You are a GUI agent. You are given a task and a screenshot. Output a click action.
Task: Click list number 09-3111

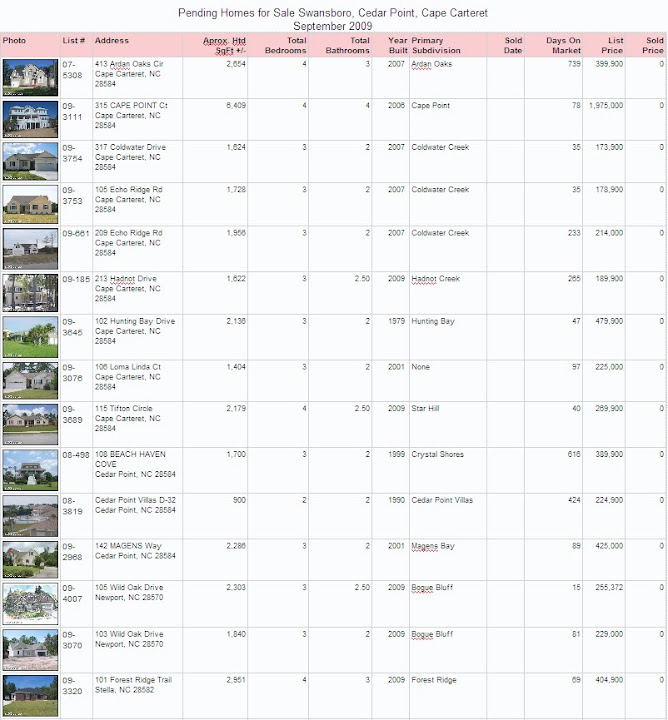pyautogui.click(x=73, y=111)
